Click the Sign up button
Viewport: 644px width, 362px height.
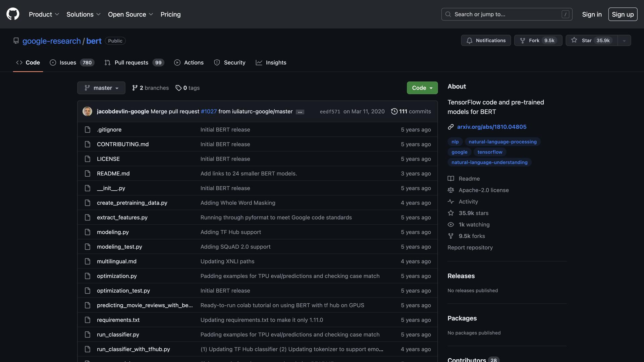[x=623, y=14]
